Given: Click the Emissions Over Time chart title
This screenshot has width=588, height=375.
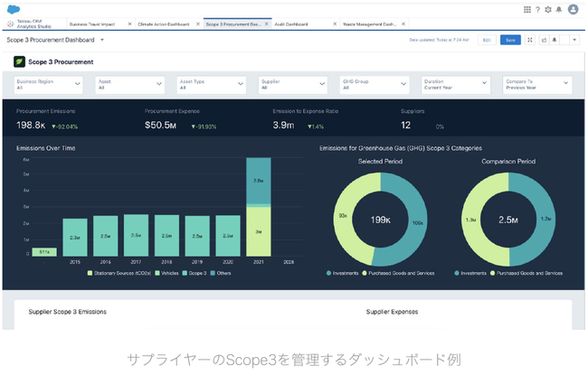Looking at the screenshot, I should [46, 148].
